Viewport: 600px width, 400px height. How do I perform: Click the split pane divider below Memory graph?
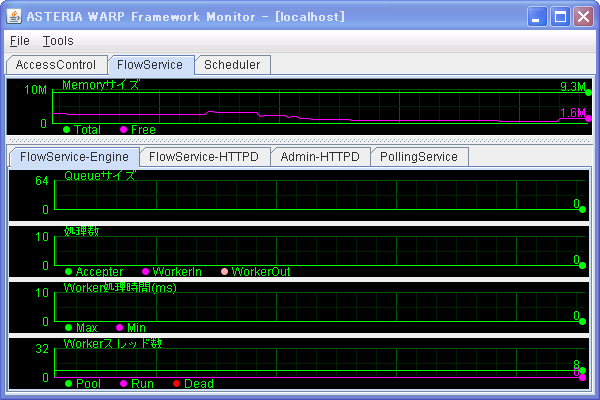(300, 141)
